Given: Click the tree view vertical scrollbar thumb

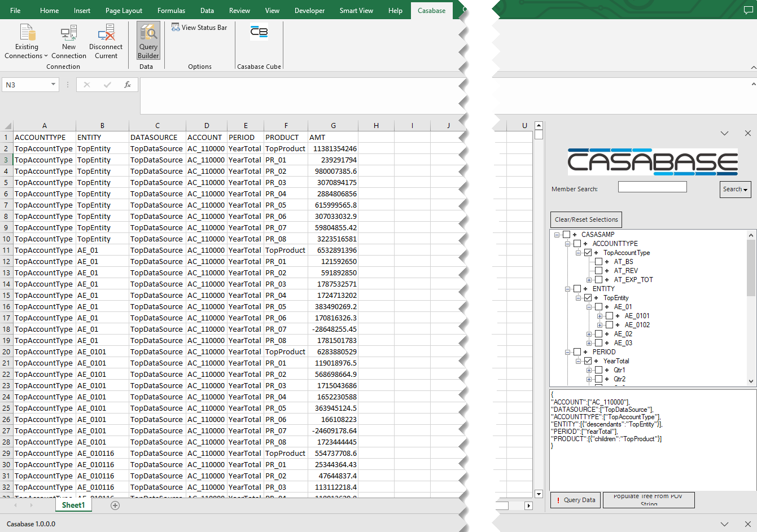Looking at the screenshot, I should 751,268.
